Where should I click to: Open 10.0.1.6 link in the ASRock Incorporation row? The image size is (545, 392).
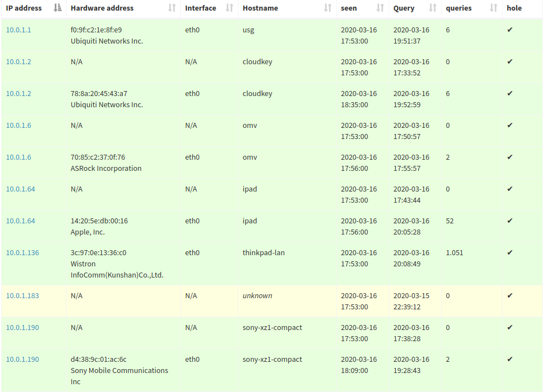[x=18, y=157]
